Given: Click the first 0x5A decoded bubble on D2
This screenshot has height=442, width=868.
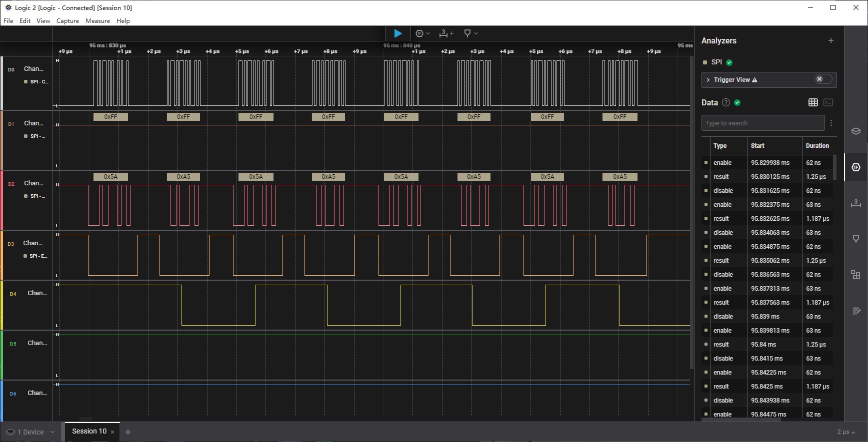Looking at the screenshot, I should coord(110,177).
